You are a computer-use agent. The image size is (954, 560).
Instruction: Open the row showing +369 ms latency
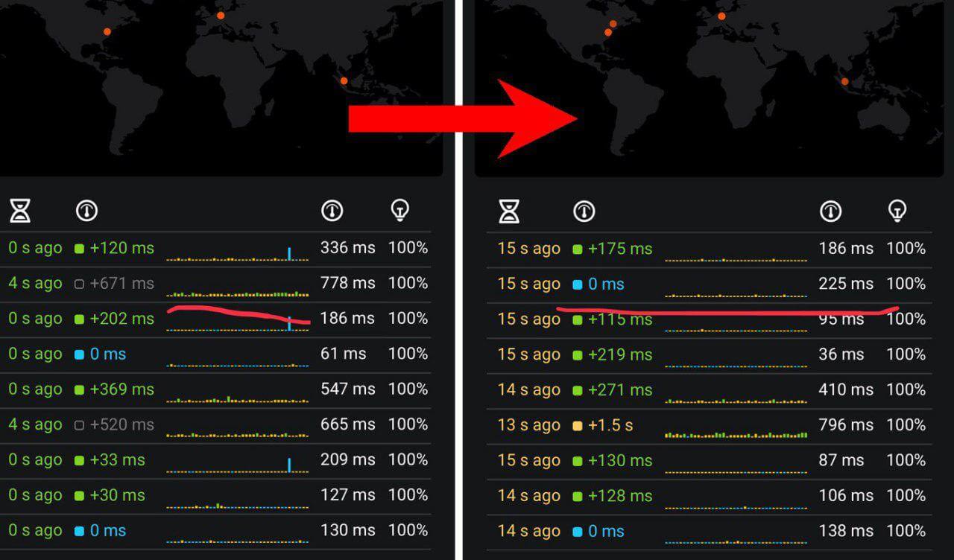[x=121, y=389]
